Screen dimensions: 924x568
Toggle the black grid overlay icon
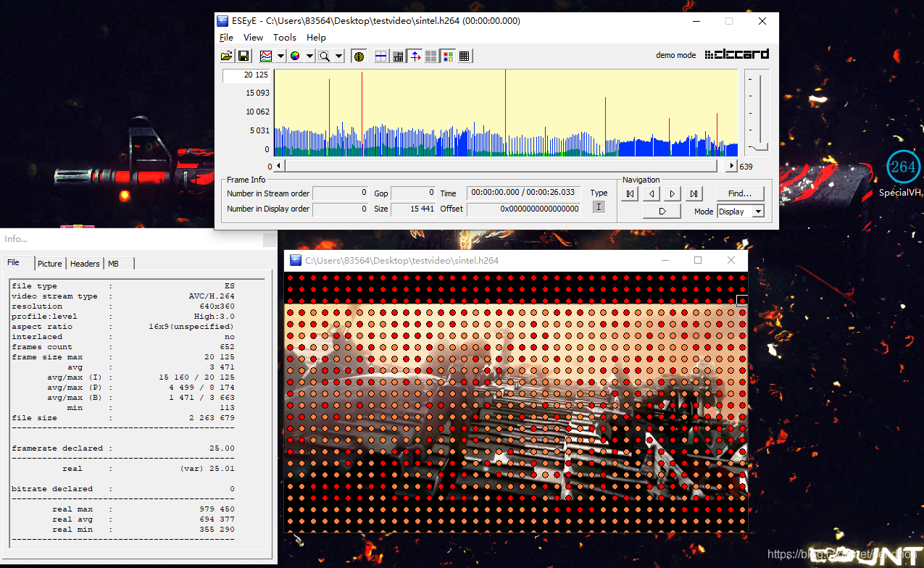click(x=465, y=56)
